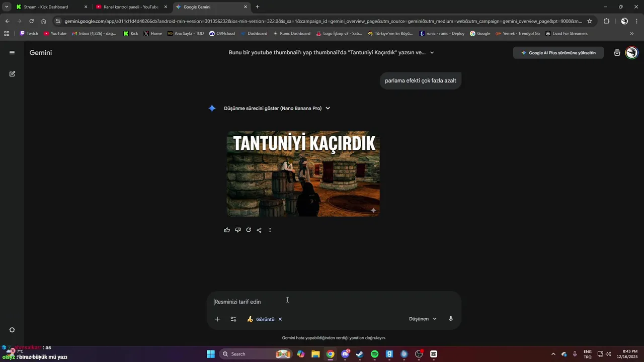Screen dimensions: 644x362
Task: Open Spotify from taskbar
Action: click(x=374, y=354)
